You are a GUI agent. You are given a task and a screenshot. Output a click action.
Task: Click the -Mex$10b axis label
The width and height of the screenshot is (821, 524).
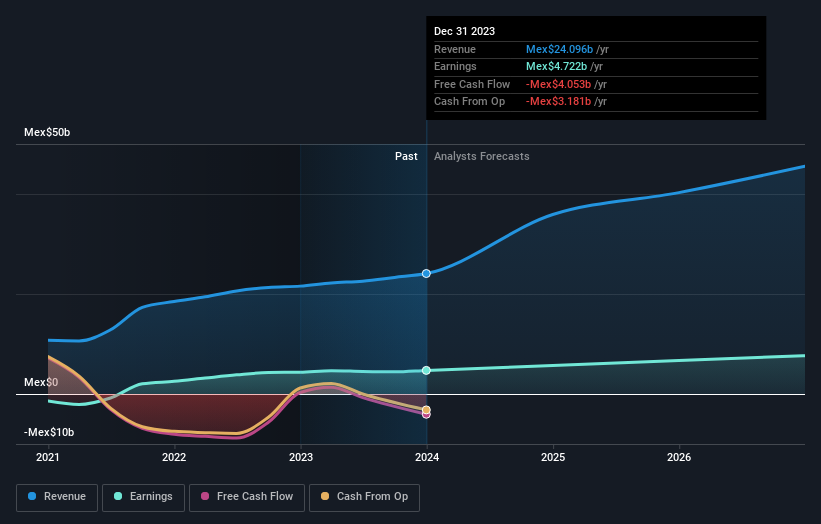click(49, 432)
